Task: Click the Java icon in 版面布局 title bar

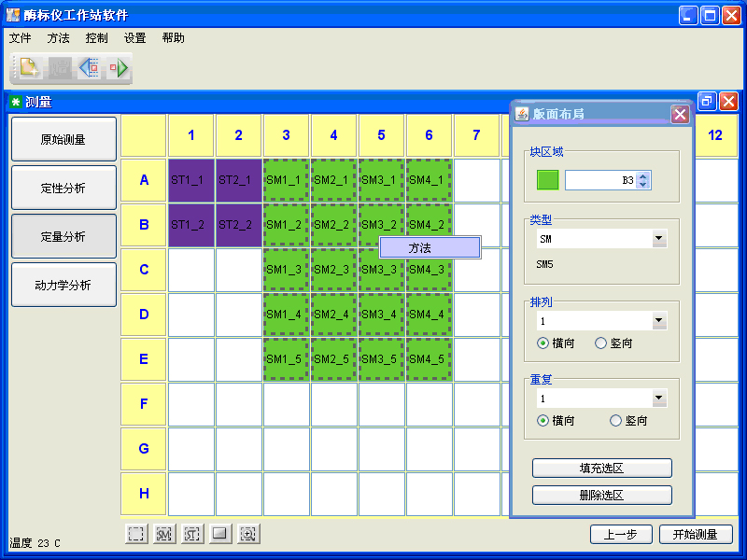Action: 522,114
